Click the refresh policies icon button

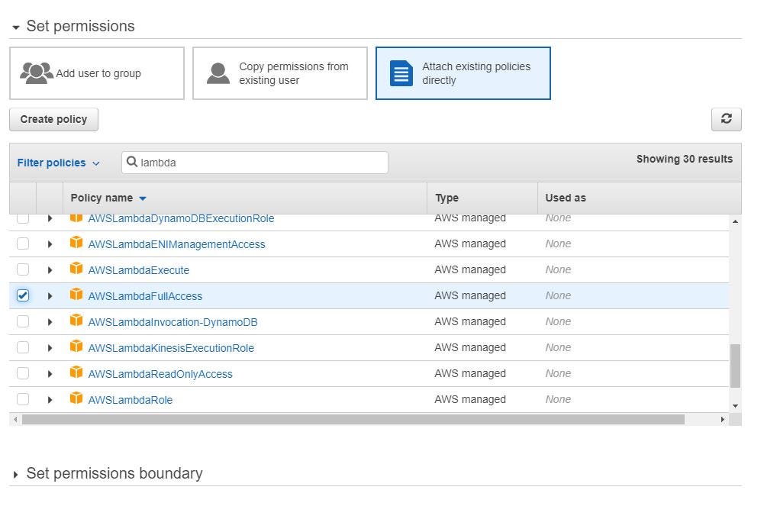(x=726, y=119)
